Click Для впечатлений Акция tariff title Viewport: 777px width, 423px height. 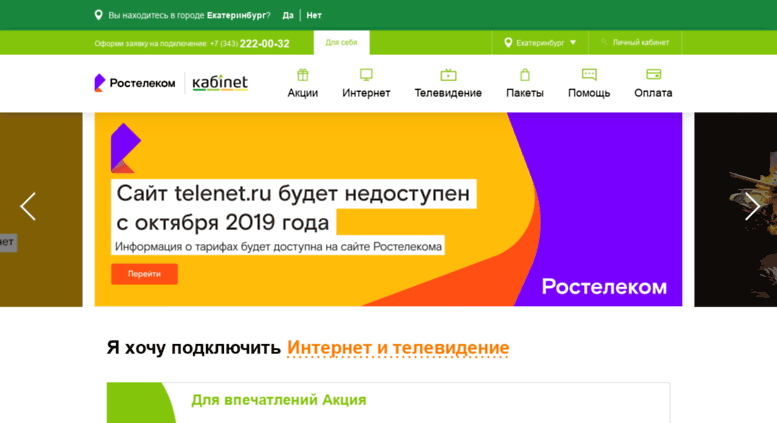278,400
